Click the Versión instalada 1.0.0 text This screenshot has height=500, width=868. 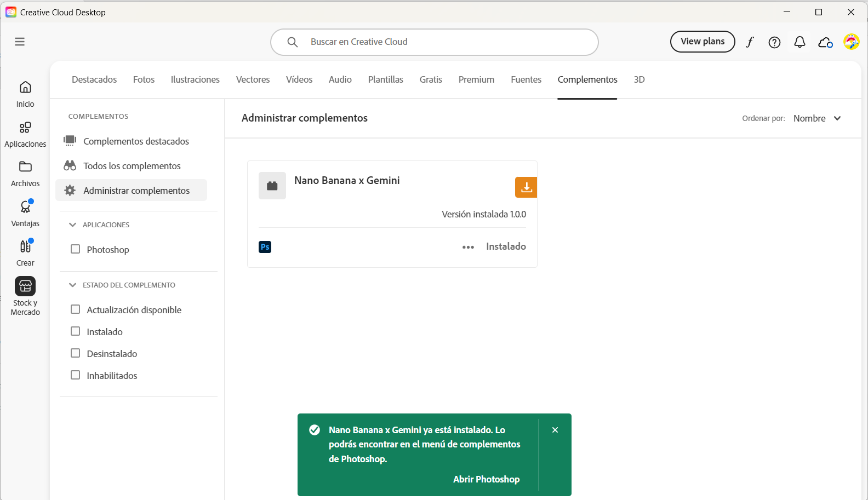[484, 214]
